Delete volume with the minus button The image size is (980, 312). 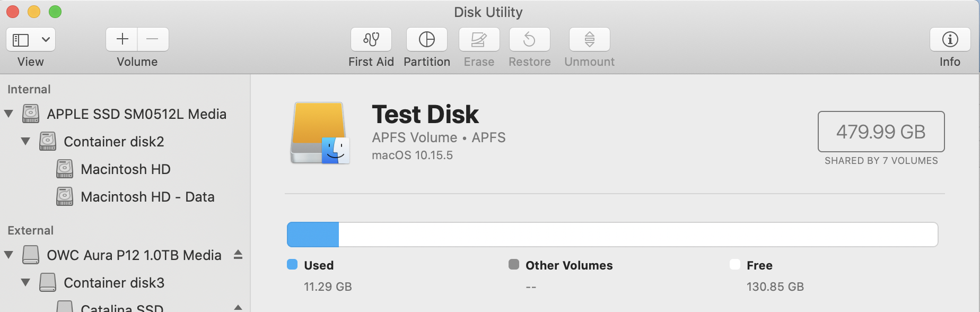pos(153,39)
